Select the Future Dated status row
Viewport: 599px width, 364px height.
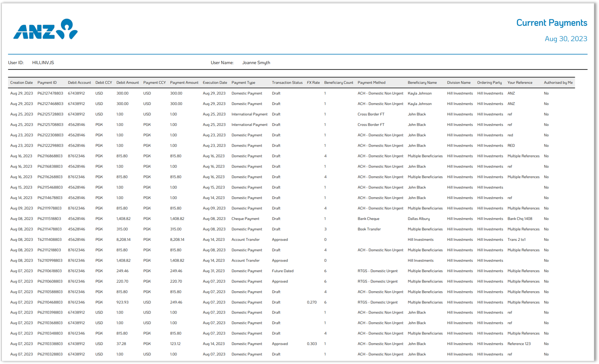pos(283,271)
